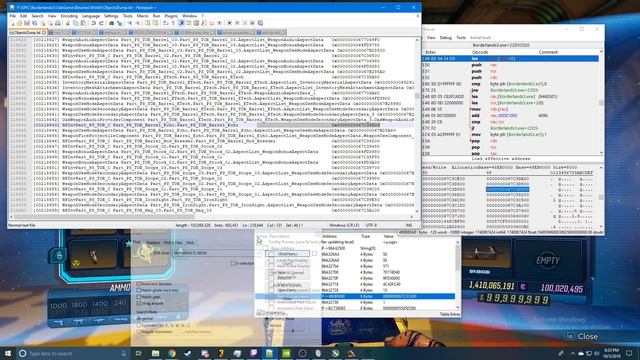Click the Comment column header in Memory Viewer
The image size is (640, 360).
(x=548, y=52)
